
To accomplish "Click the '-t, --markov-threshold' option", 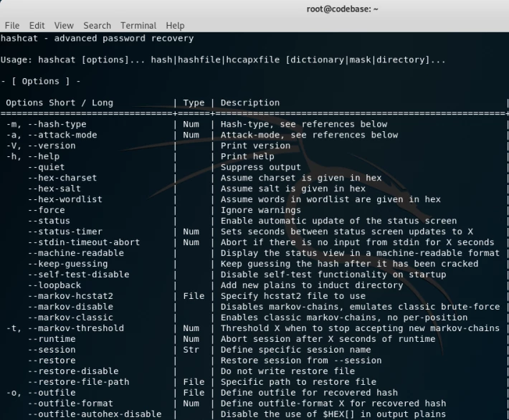I will (x=65, y=328).
